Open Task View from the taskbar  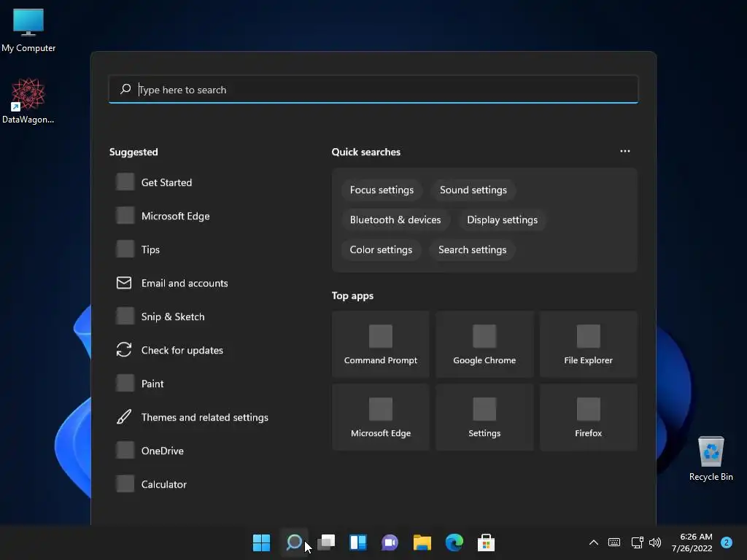click(326, 542)
